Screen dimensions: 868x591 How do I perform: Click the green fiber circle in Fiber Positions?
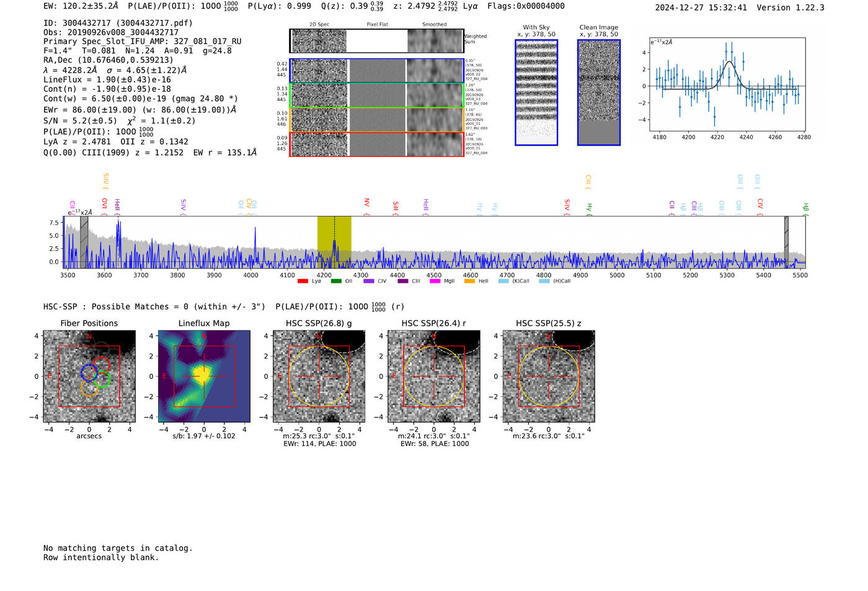pos(103,380)
